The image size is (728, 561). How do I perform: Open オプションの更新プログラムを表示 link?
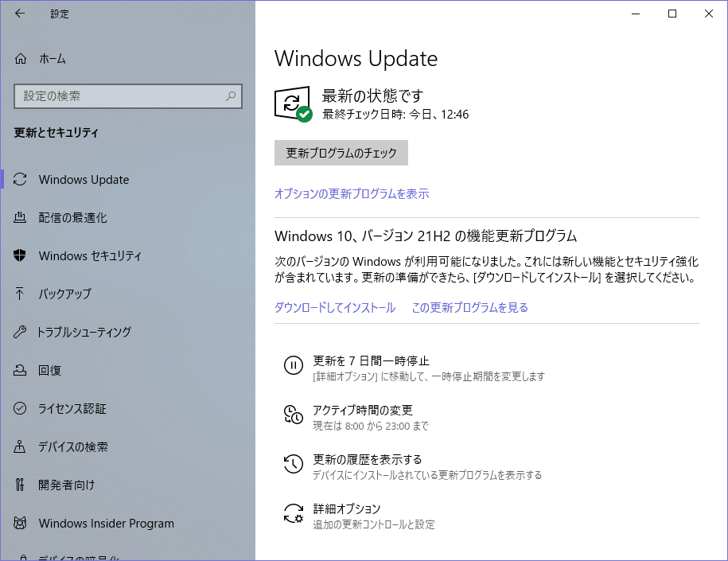click(352, 193)
